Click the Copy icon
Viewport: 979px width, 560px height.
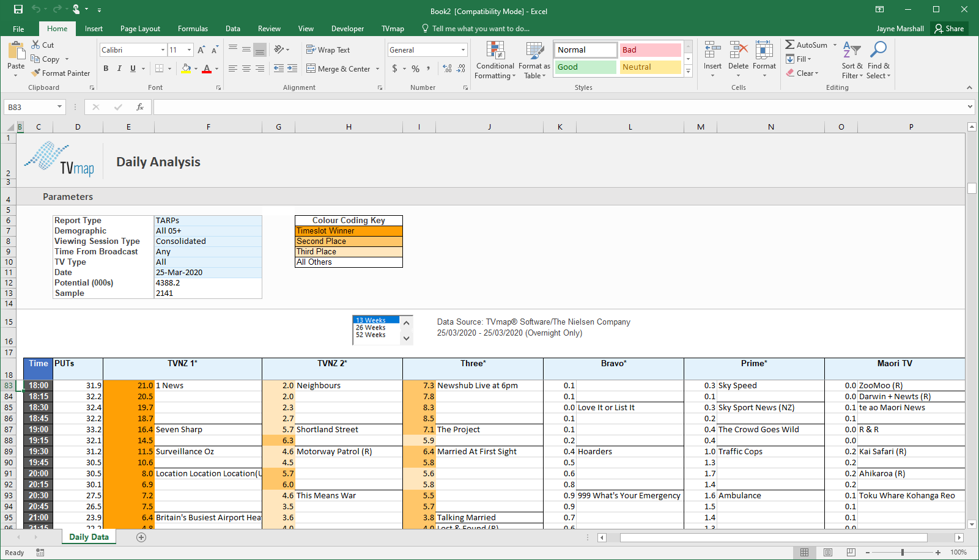click(35, 59)
